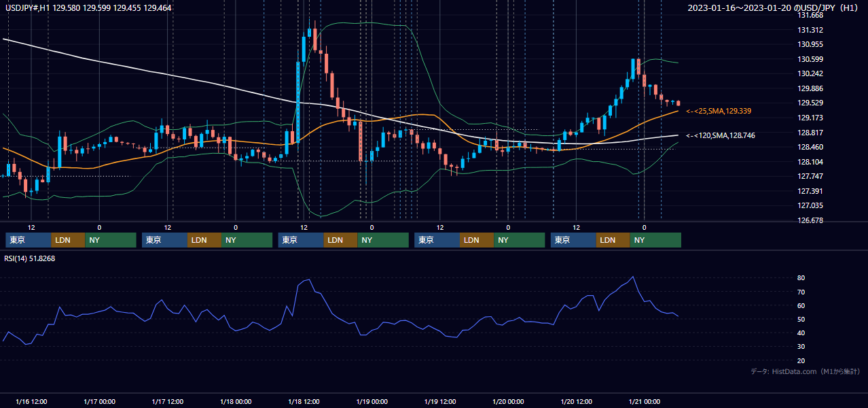Click the 1/17 00:00 date label
This screenshot has width=868, height=408.
pyautogui.click(x=99, y=402)
